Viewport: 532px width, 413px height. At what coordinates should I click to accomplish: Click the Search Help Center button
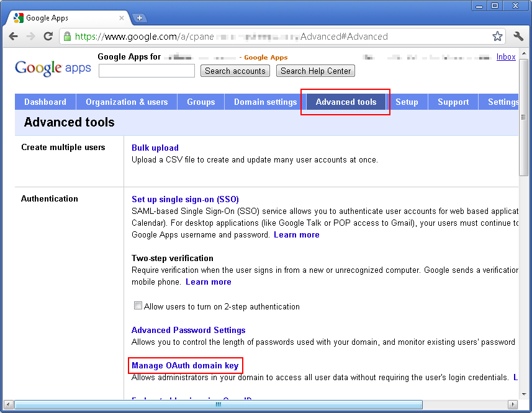[x=315, y=71]
